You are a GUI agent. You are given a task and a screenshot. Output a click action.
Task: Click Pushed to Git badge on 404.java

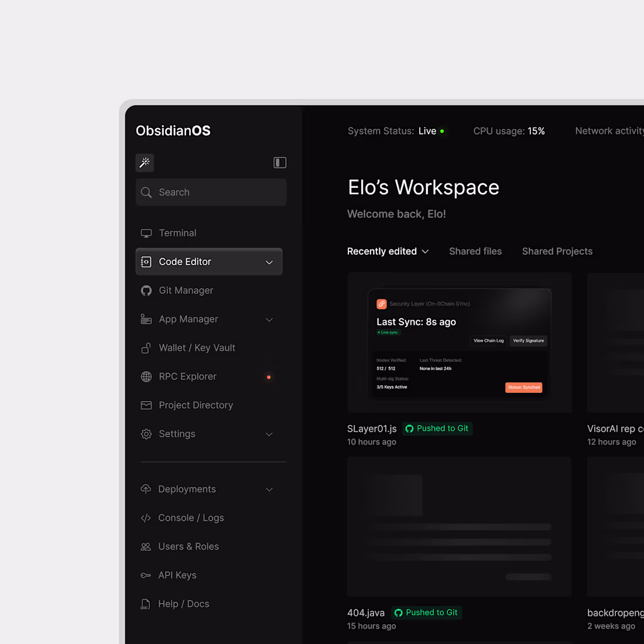(x=426, y=612)
